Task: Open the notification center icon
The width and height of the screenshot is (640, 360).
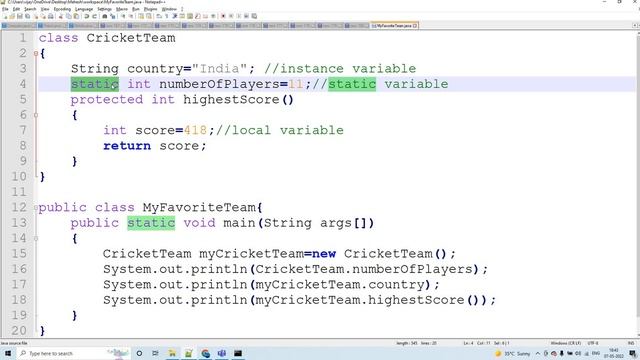Action: [632, 353]
